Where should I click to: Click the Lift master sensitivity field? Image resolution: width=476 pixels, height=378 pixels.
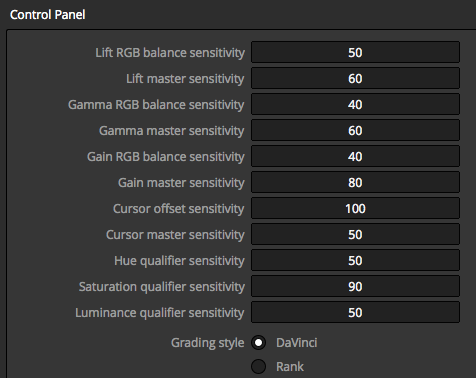[x=355, y=78]
